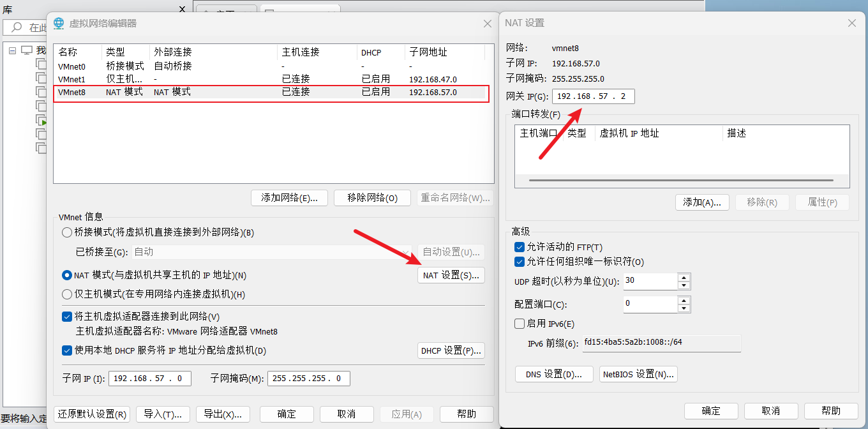Open the 已桥接至 自动 combo box
This screenshot has height=429, width=868.
273,252
